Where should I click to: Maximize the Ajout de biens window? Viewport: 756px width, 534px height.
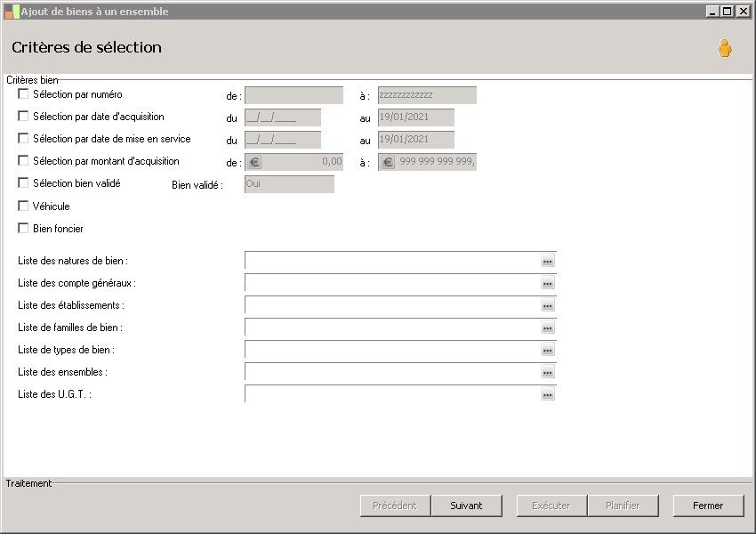coord(727,12)
